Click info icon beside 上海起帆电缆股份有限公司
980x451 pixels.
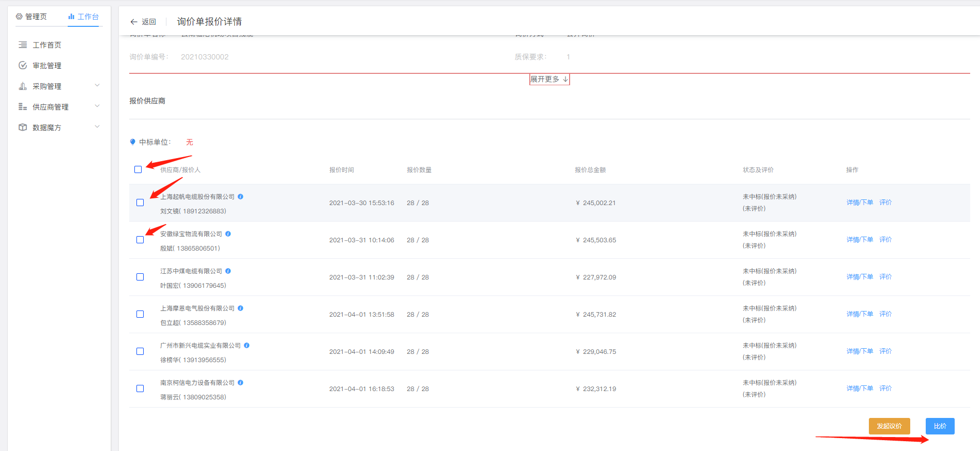click(240, 197)
